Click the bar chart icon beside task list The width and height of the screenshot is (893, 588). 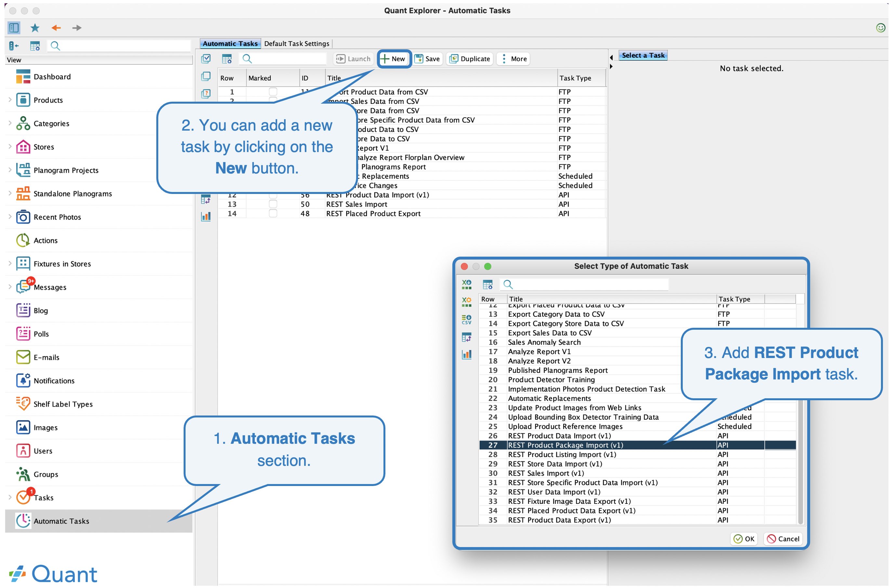coord(206,216)
